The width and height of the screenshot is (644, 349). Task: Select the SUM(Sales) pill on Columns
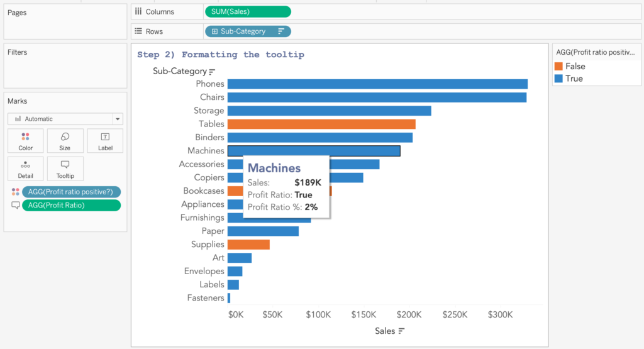(247, 11)
